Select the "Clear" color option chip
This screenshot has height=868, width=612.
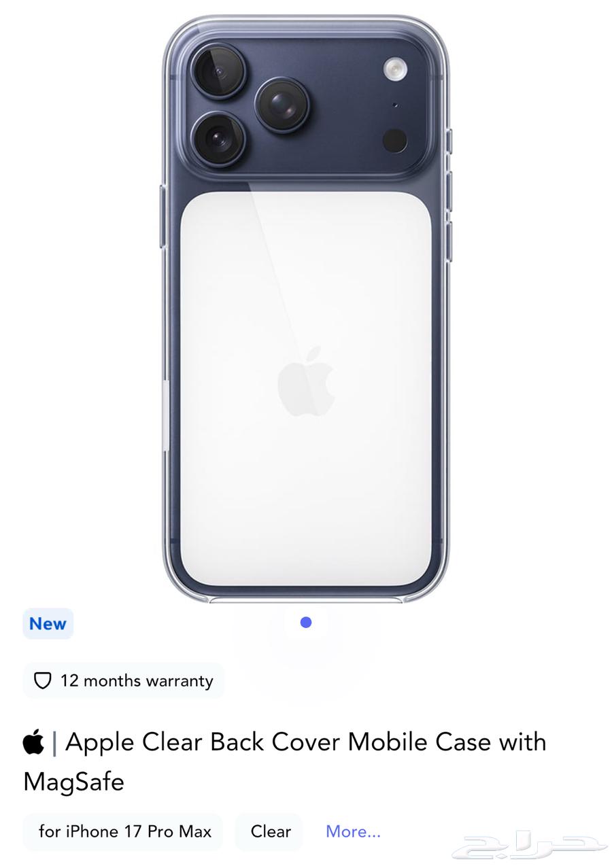pyautogui.click(x=269, y=831)
